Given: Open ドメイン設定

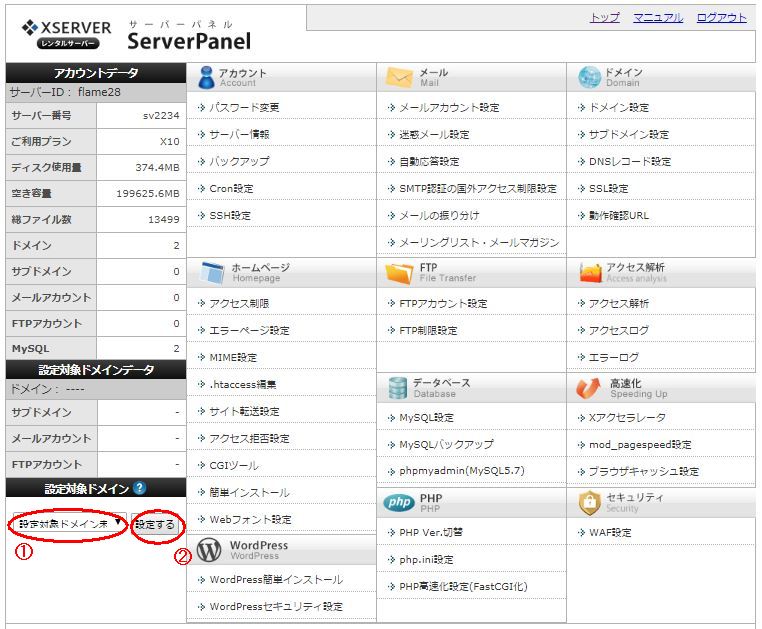Looking at the screenshot, I should pos(619,107).
